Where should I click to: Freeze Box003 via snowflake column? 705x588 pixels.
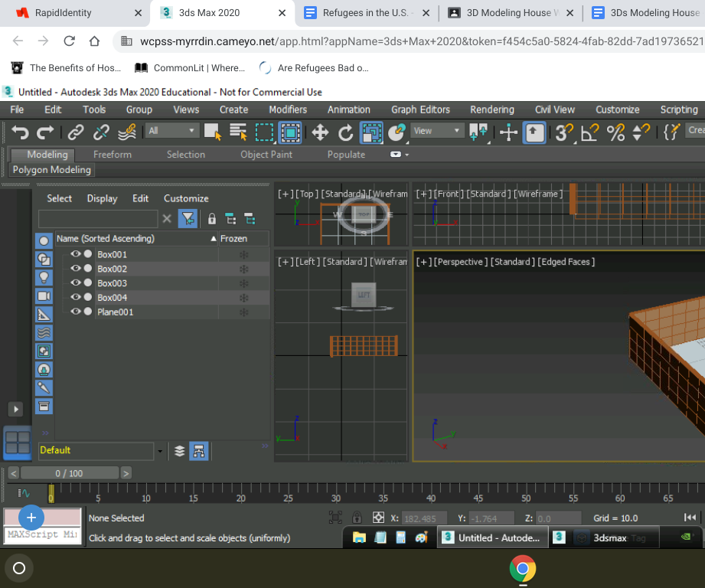coord(244,283)
